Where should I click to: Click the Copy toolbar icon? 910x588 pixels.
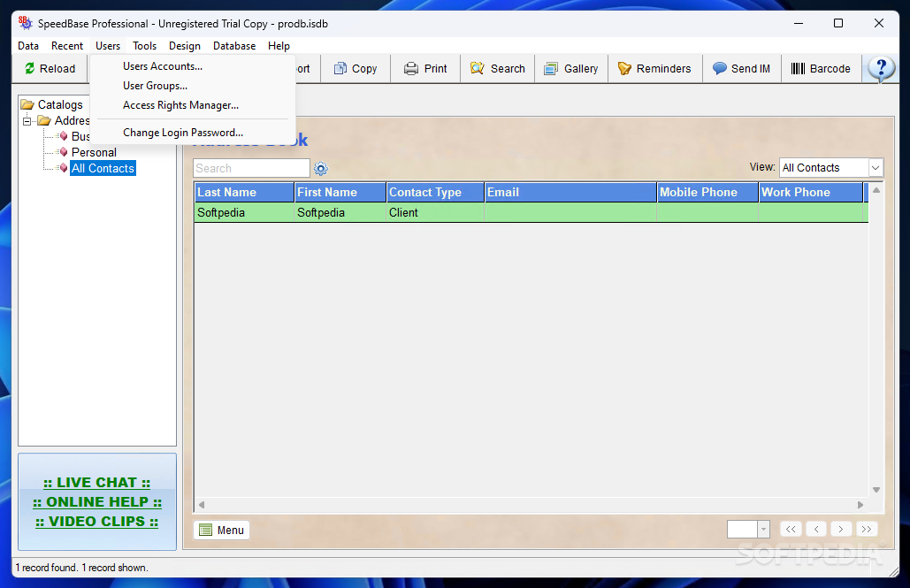[340, 68]
